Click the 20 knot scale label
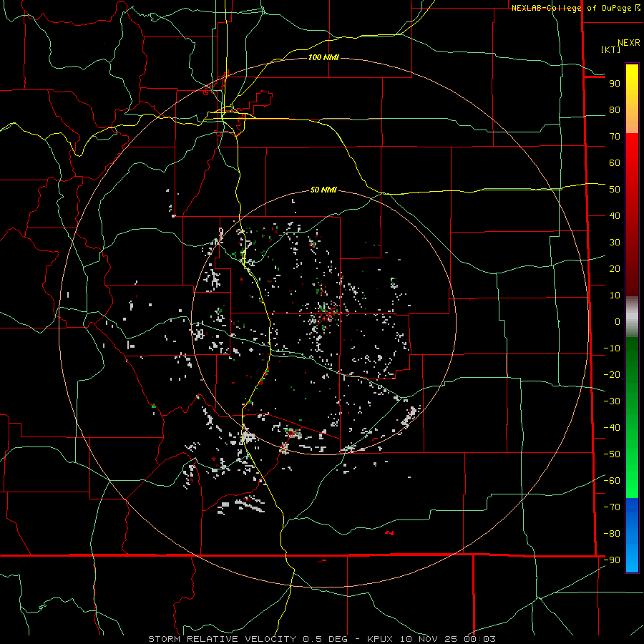The image size is (644, 644). point(615,269)
